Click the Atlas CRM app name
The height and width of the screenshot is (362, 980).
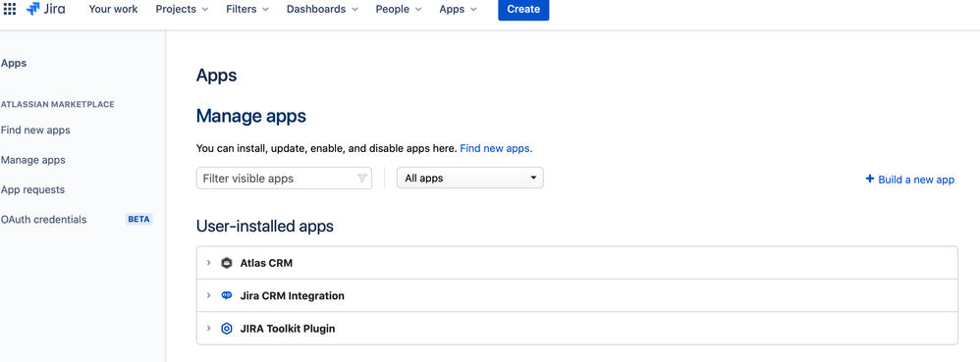266,263
